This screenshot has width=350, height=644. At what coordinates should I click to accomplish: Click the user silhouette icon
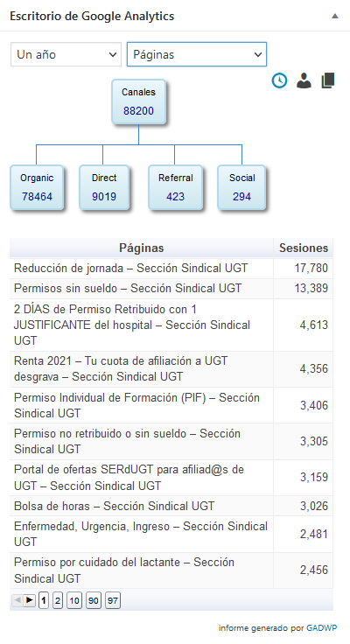[304, 80]
